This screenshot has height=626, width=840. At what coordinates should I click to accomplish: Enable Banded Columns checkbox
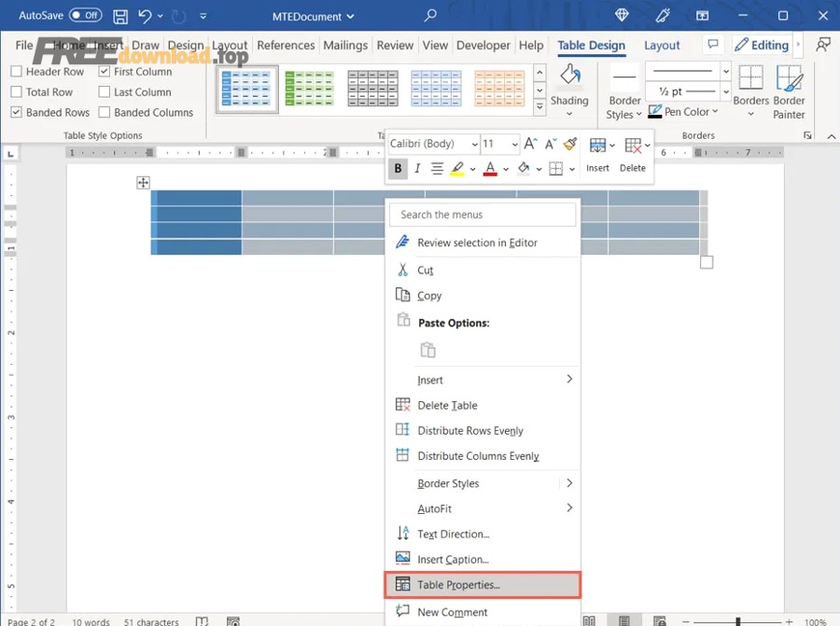(x=105, y=112)
